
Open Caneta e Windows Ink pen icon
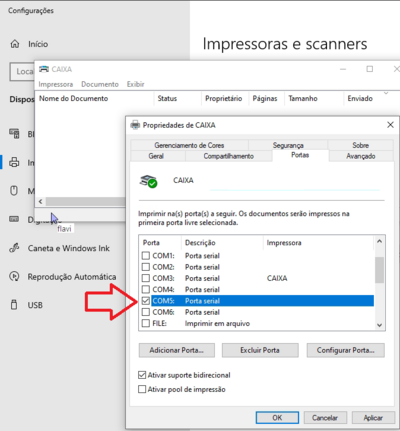[x=14, y=248]
